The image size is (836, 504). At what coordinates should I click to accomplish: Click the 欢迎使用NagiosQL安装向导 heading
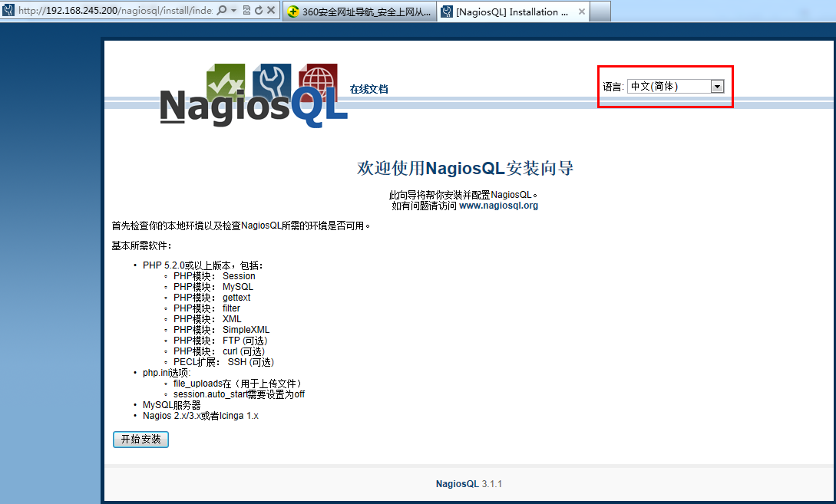pyautogui.click(x=465, y=168)
